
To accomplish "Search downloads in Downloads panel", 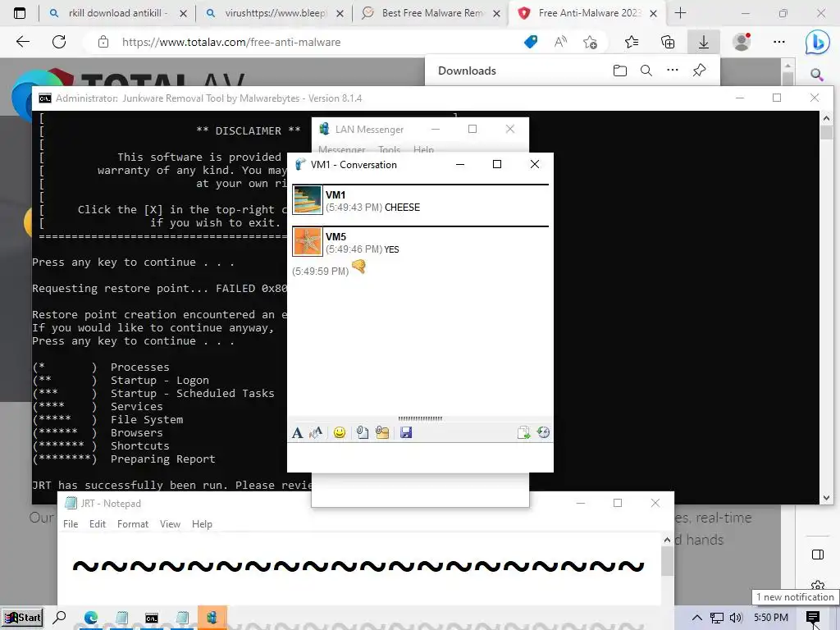I will [x=646, y=71].
